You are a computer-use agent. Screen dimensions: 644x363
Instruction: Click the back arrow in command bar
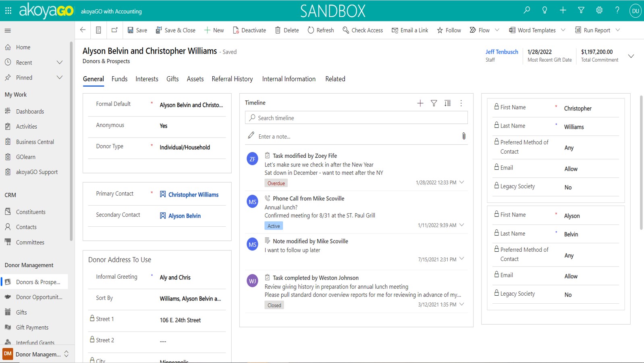[83, 30]
